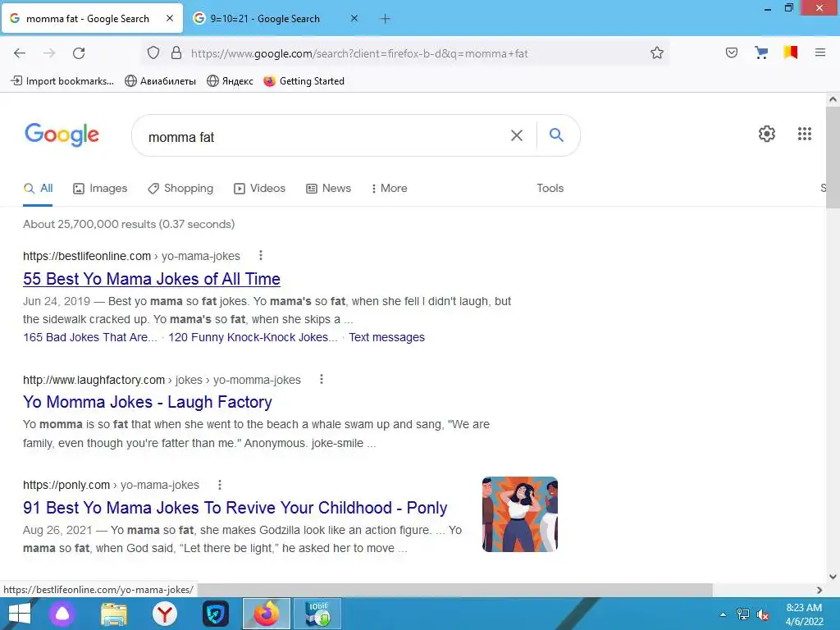Clear the search box with the X icon
Viewport: 840px width, 630px height.
517,135
